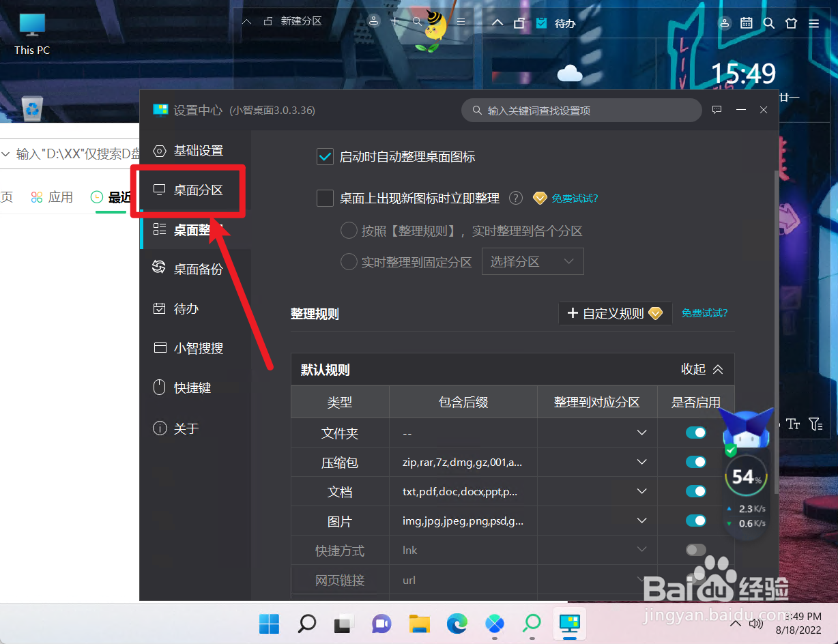The height and width of the screenshot is (644, 838).
Task: Click the 自定义规则 button
Action: pyautogui.click(x=616, y=313)
